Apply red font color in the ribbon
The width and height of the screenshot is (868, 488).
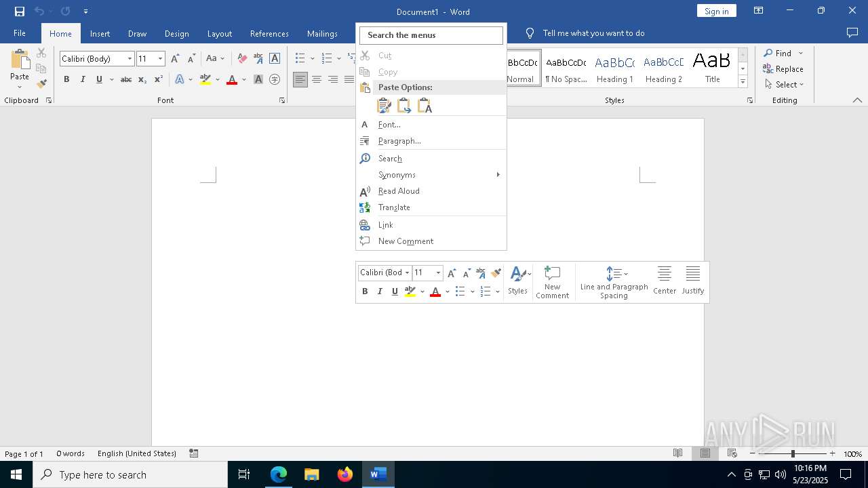[232, 79]
